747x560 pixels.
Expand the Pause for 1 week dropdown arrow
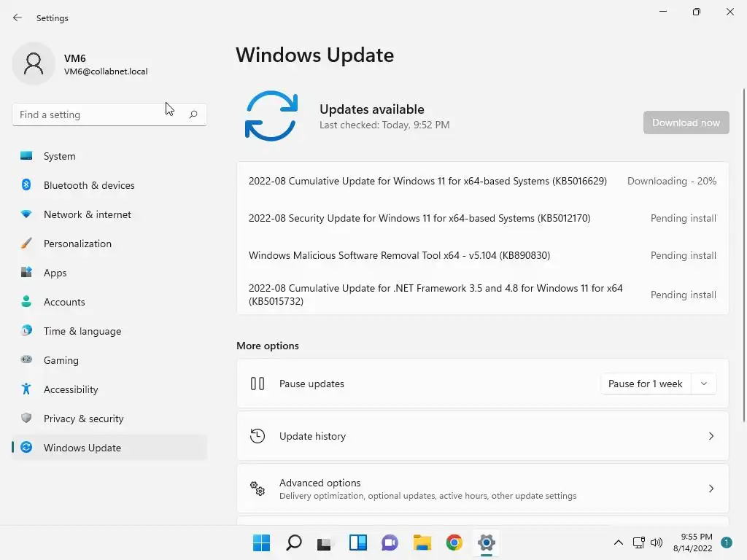[704, 384]
